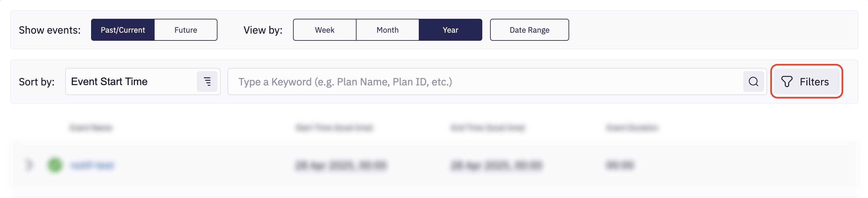
Task: Click the first row's end time cell
Action: (496, 165)
